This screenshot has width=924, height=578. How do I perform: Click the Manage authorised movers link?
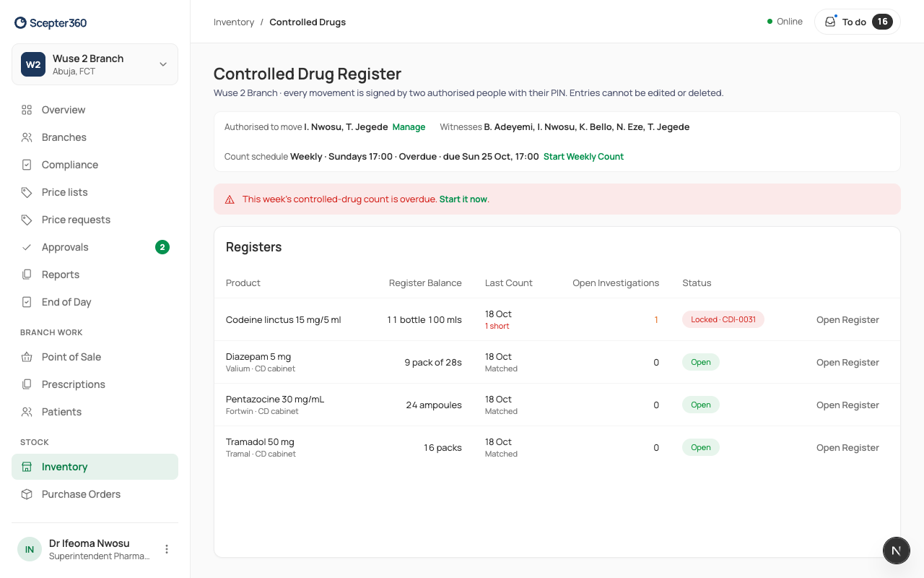pyautogui.click(x=409, y=127)
